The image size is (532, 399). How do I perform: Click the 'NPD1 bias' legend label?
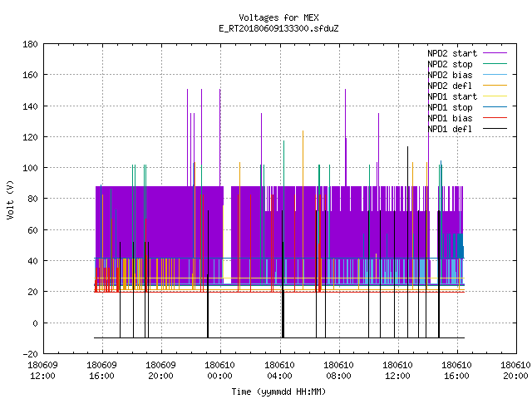point(450,118)
